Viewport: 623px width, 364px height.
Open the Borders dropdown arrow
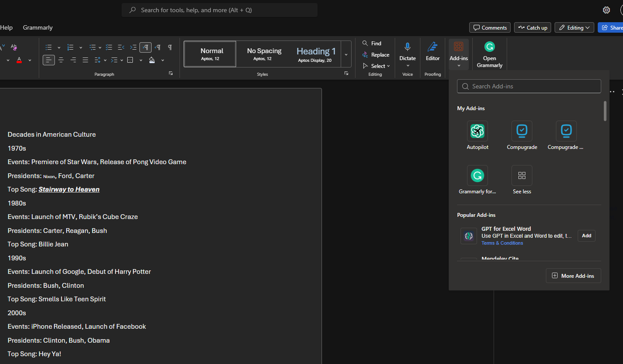coord(141,60)
